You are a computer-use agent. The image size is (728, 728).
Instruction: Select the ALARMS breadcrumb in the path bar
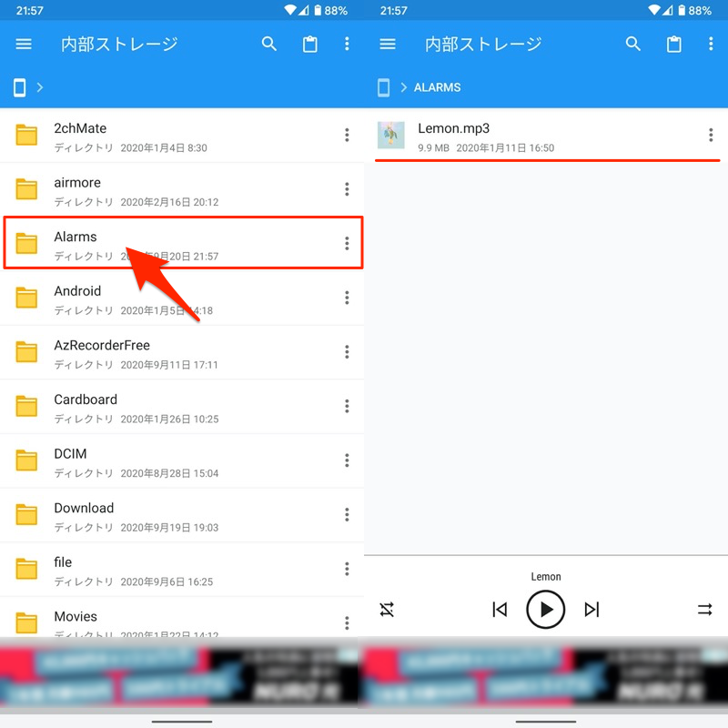pos(437,87)
